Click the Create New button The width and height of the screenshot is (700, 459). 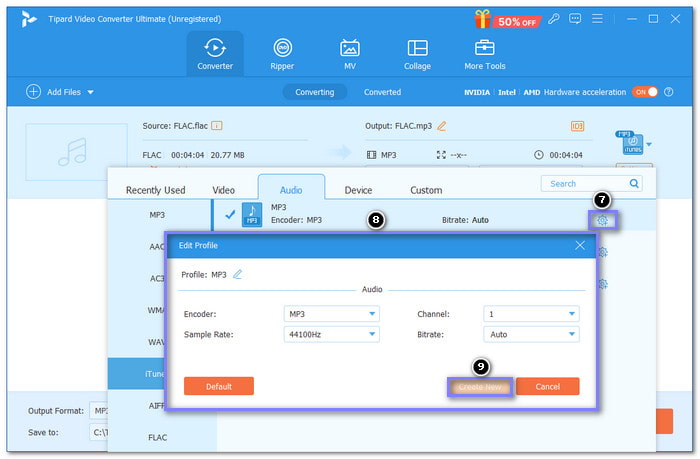(480, 387)
